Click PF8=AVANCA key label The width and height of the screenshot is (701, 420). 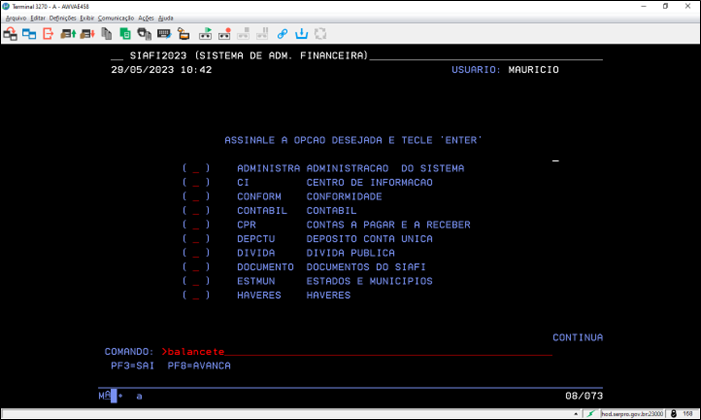click(x=199, y=366)
